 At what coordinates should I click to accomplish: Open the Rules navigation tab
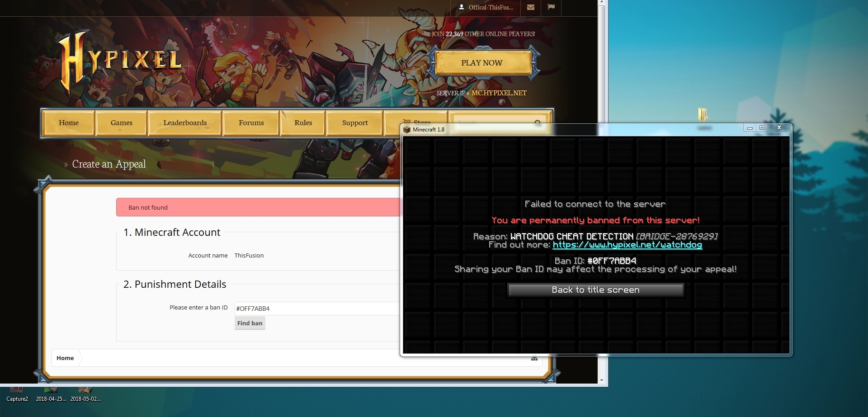[x=303, y=123]
